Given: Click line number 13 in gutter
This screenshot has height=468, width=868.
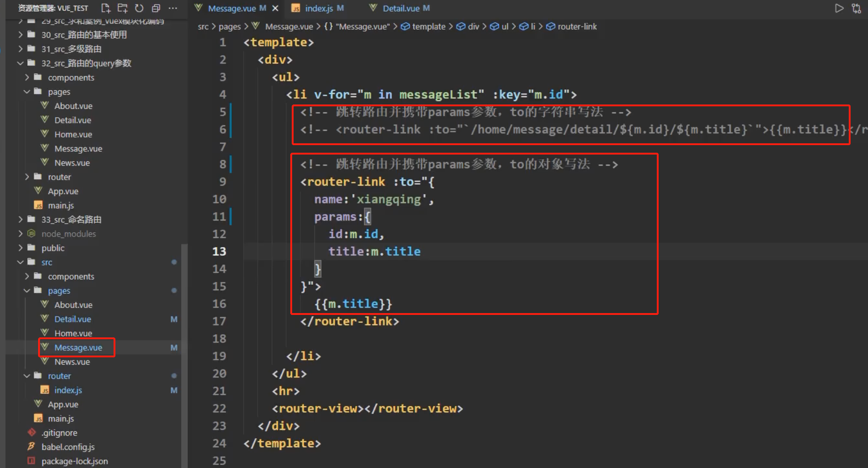Looking at the screenshot, I should 219,251.
